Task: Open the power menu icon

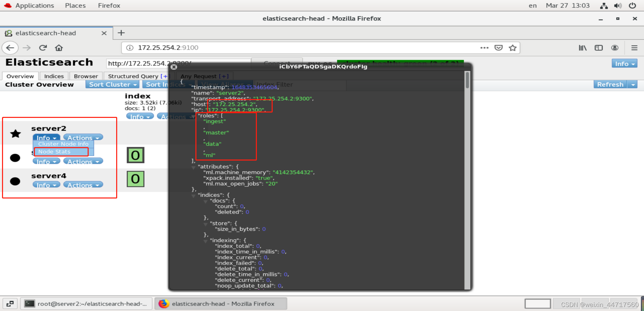Action: point(632,5)
